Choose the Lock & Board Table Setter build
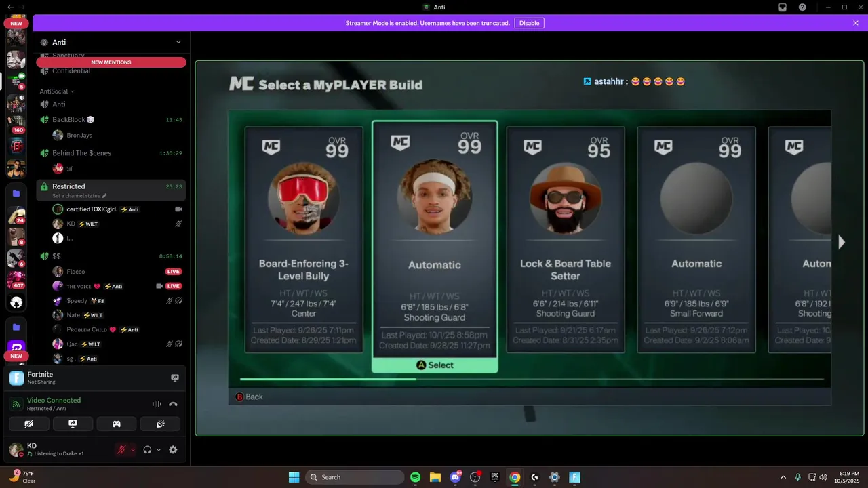The image size is (868, 488). (x=566, y=240)
